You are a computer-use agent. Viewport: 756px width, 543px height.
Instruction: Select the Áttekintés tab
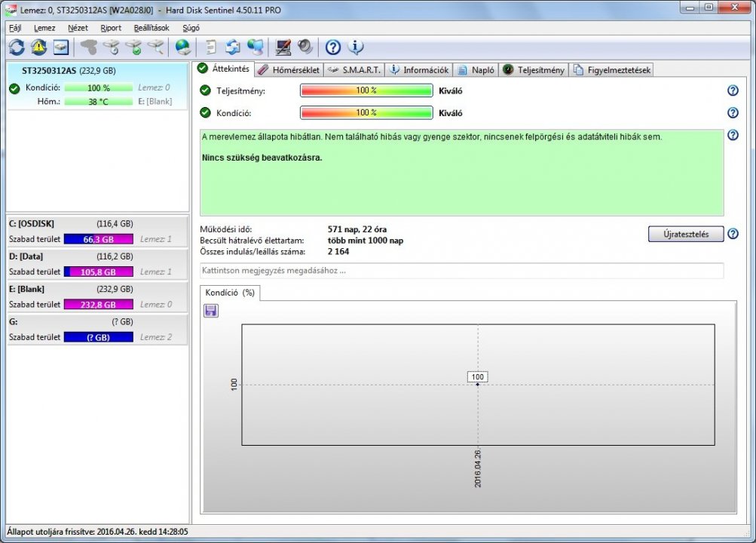(x=224, y=69)
